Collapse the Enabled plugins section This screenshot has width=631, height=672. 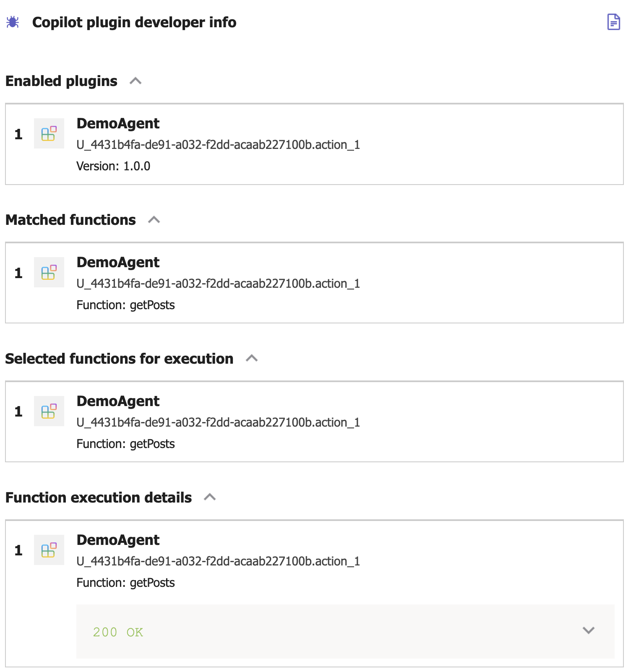(136, 81)
